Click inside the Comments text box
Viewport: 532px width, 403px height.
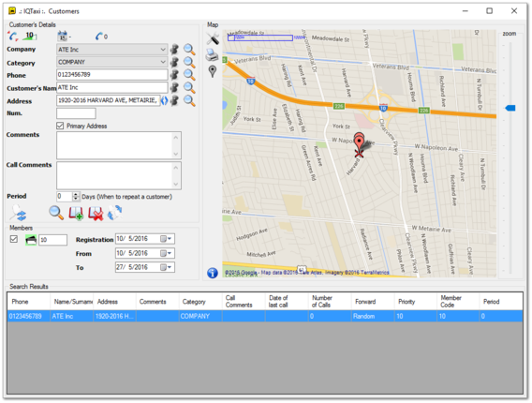point(114,145)
